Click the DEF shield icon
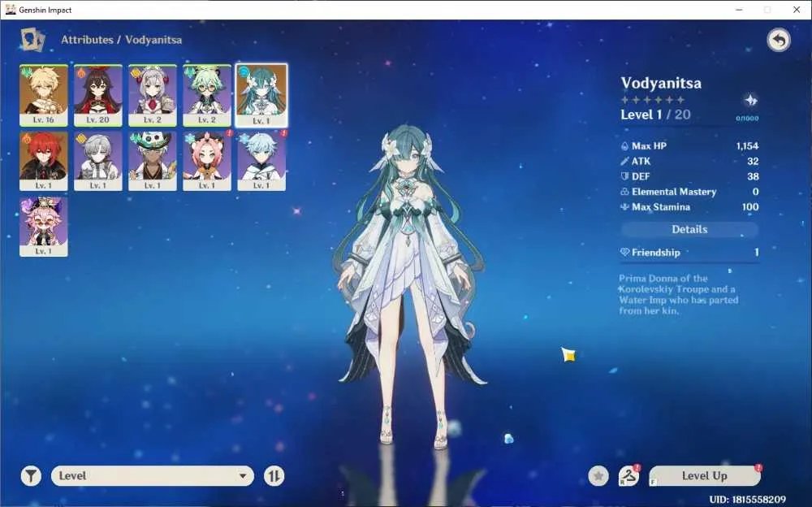 point(624,176)
